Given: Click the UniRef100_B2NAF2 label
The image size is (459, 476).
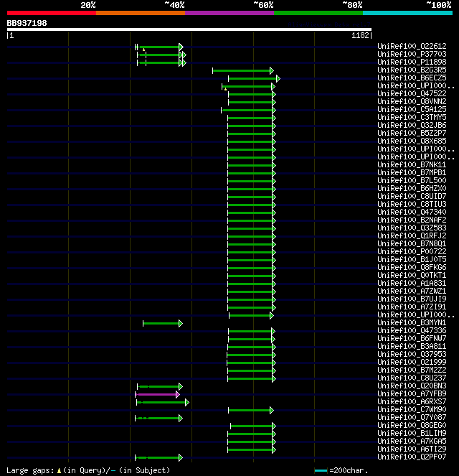Looking at the screenshot, I should coord(412,220).
